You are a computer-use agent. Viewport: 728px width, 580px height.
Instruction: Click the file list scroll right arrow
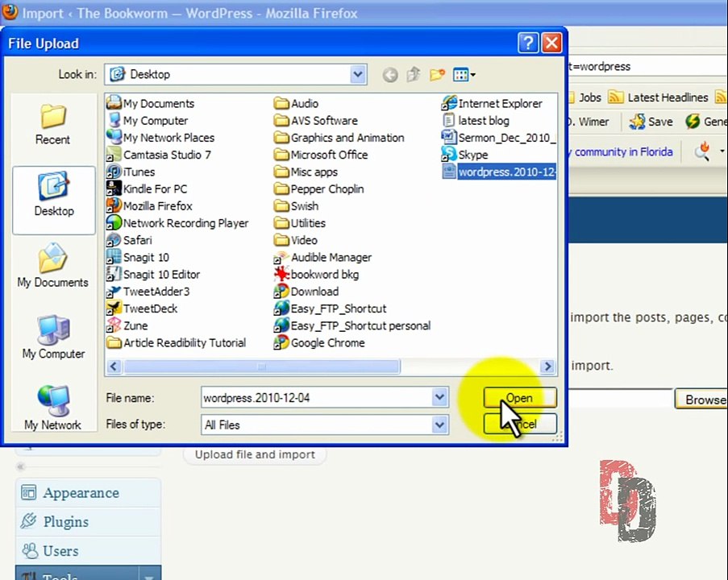[x=548, y=367]
